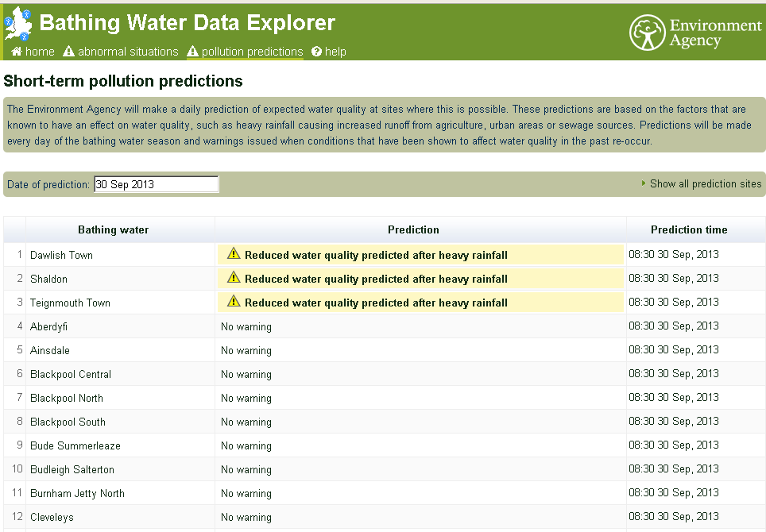
Task: Select Bude Summerleaze in the table
Action: 75,445
